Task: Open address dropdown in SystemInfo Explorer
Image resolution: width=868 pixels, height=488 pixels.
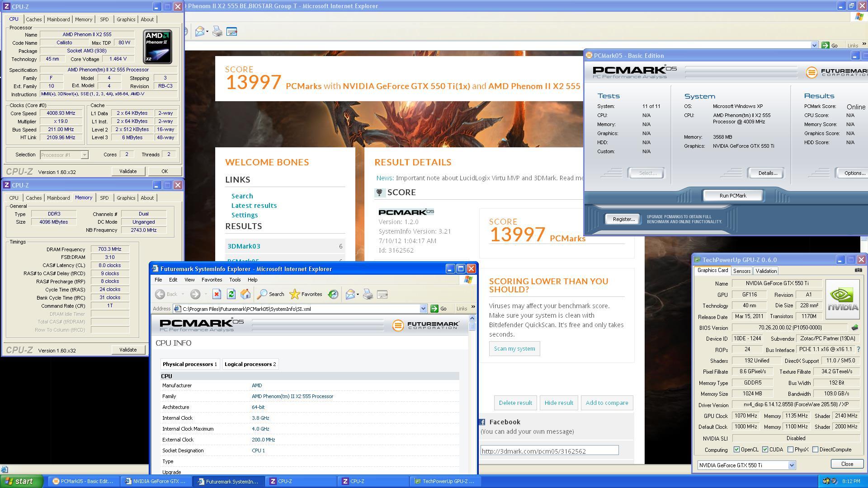Action: click(x=423, y=309)
